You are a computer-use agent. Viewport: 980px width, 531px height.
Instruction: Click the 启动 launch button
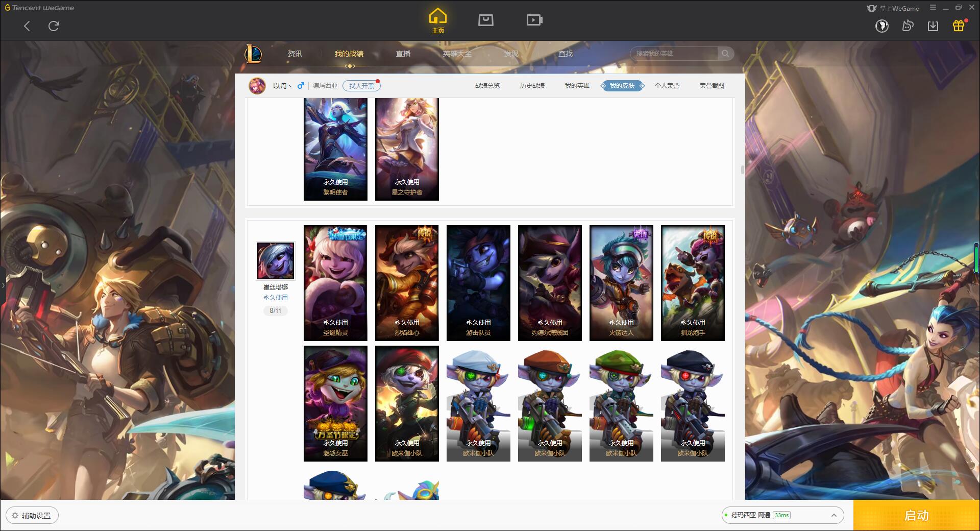tap(916, 515)
